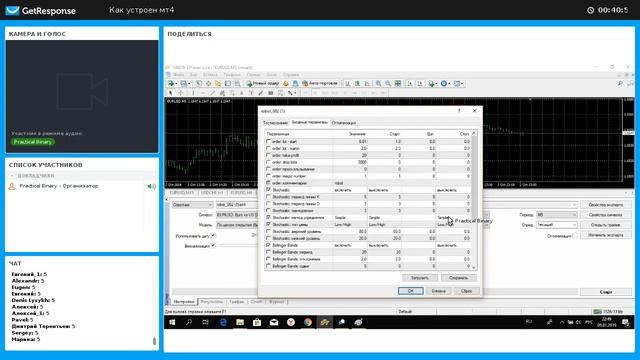Click the zoom out magnifier on the chart toolbar
Viewport: 640px width, 360px height.
coord(388,83)
